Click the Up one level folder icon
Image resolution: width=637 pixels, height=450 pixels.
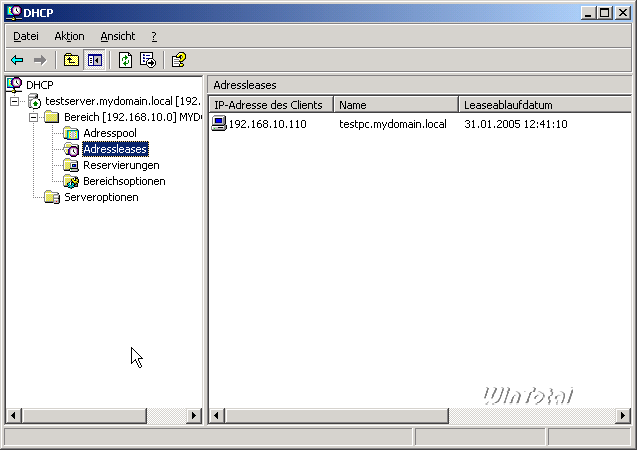[71, 61]
